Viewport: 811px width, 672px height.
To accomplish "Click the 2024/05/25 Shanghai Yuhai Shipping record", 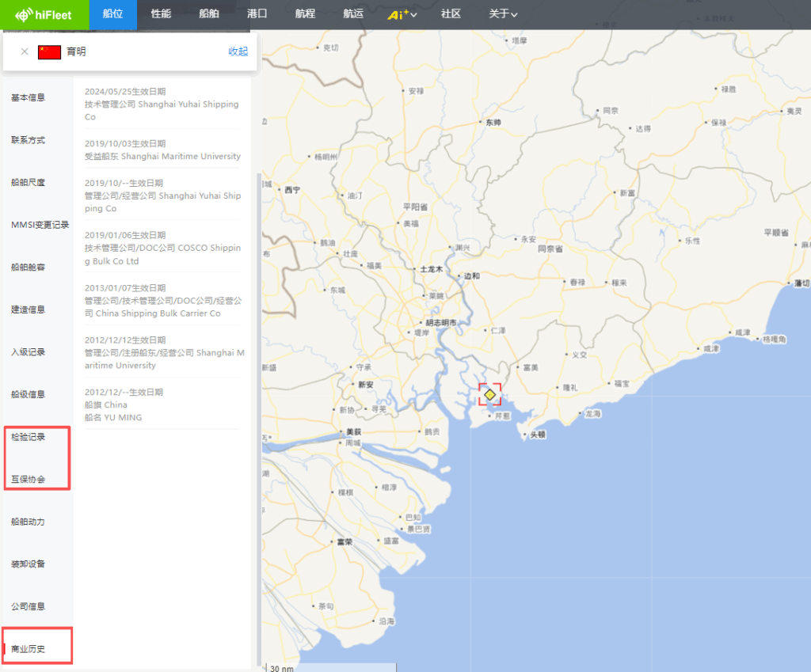I will click(162, 104).
